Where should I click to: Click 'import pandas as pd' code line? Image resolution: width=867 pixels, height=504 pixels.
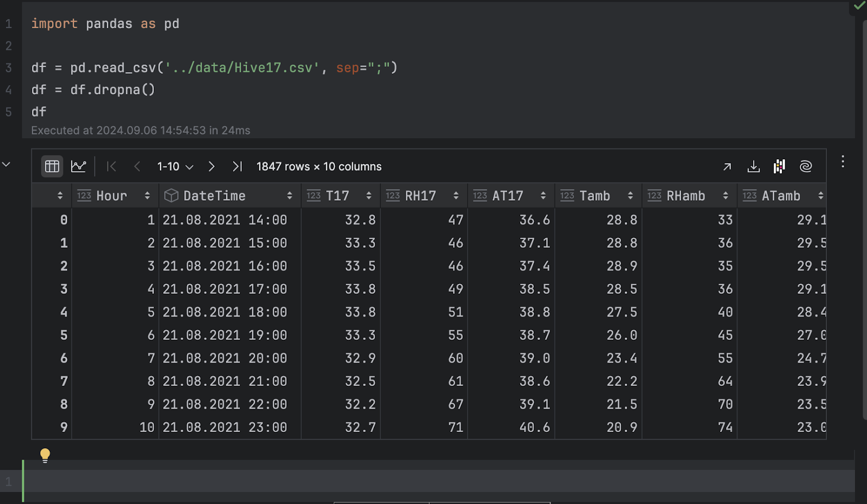coord(105,24)
